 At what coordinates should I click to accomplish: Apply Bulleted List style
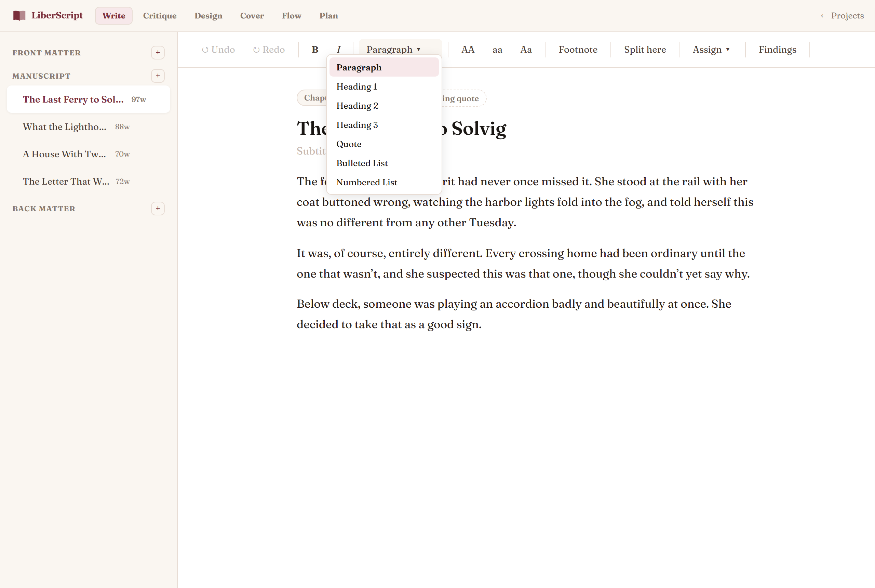click(x=384, y=163)
